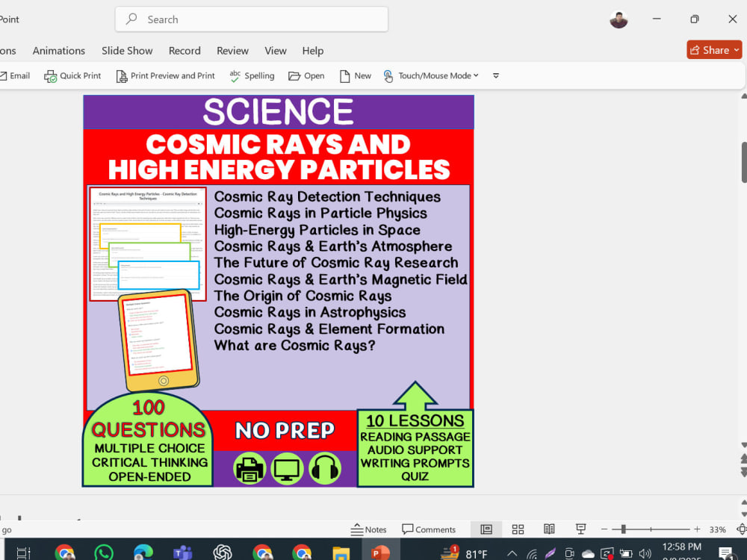
Task: Click Email in the quick access toolbar
Action: (x=15, y=75)
